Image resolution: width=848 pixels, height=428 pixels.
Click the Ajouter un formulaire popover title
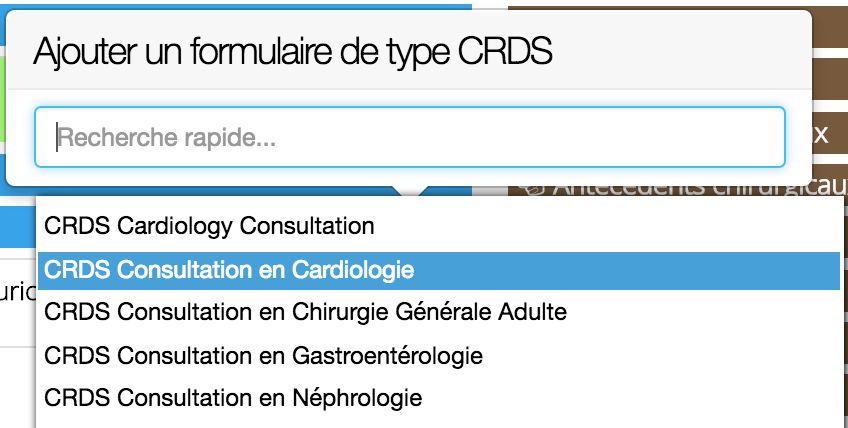click(x=293, y=51)
